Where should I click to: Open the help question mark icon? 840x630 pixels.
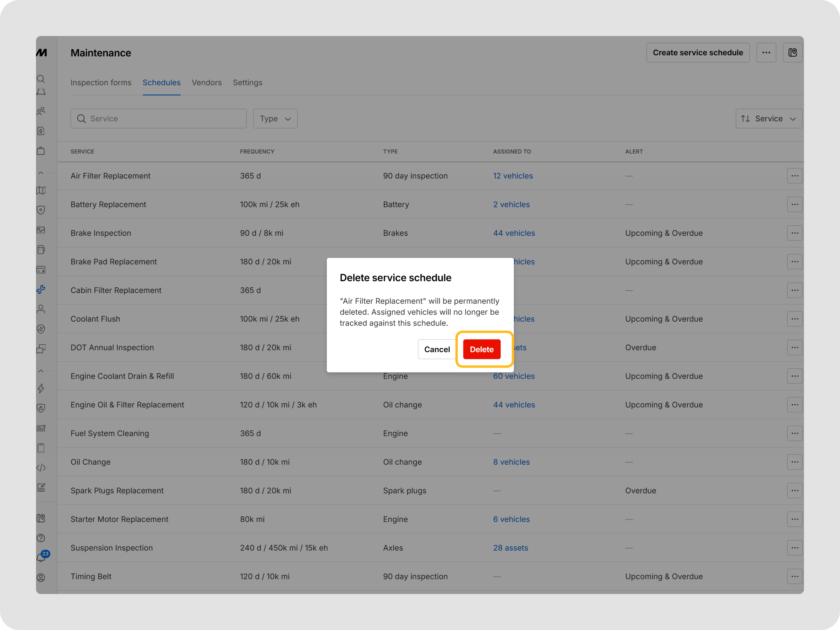[x=41, y=538]
